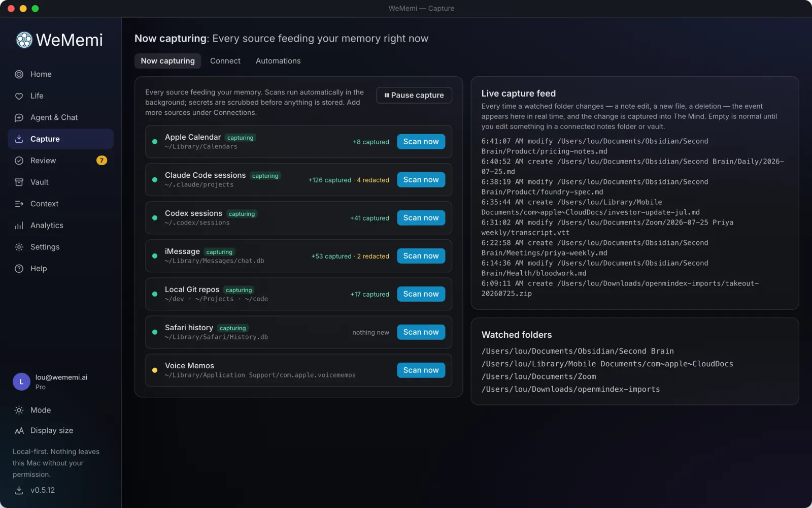Open Agent & Chat bubble icon
The image size is (812, 508).
tap(19, 117)
